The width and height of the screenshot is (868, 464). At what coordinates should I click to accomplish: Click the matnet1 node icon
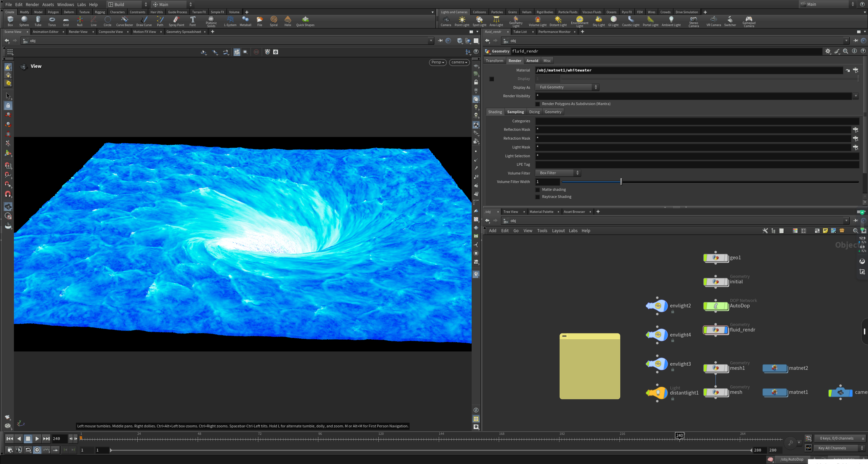click(x=775, y=392)
